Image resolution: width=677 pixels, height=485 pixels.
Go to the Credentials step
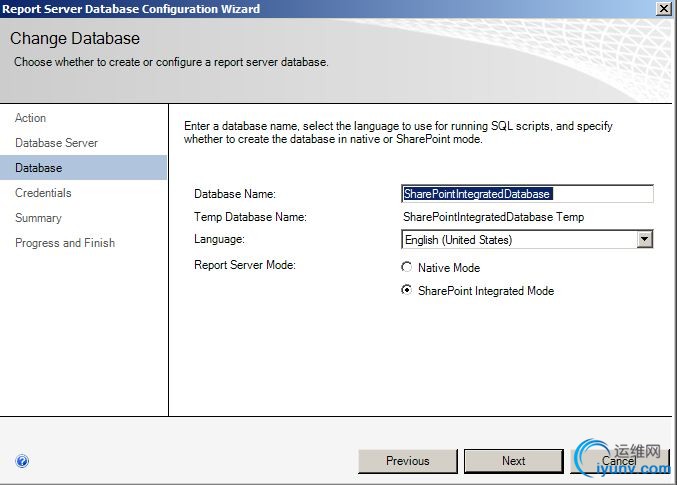(x=43, y=193)
